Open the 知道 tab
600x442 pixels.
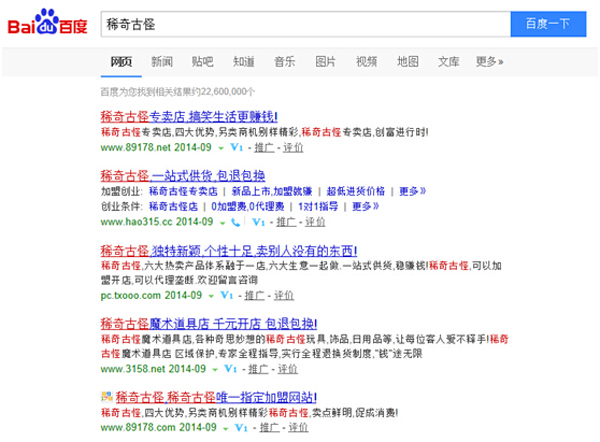click(x=244, y=62)
